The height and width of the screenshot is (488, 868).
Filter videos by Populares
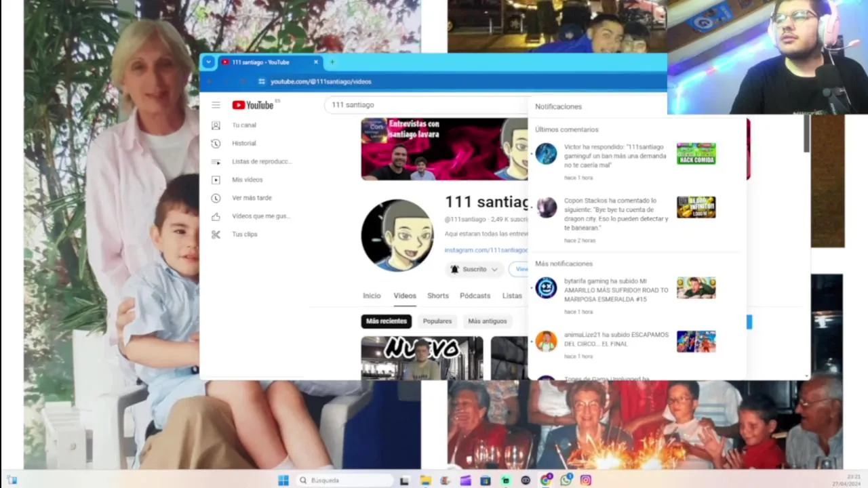point(437,321)
